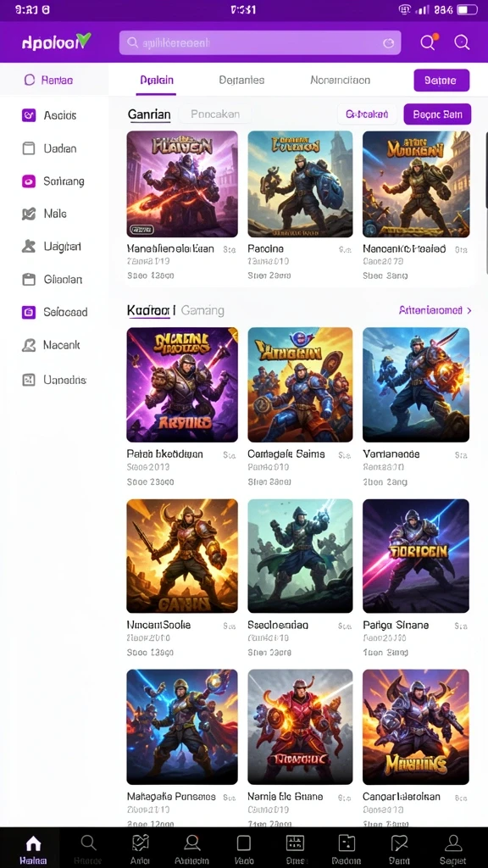The width and height of the screenshot is (488, 868).
Task: Open the Uanedris sidebar icon
Action: click(29, 380)
